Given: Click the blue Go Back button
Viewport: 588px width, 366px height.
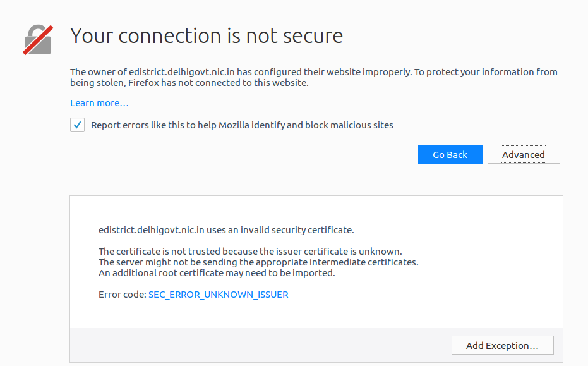Looking at the screenshot, I should (x=450, y=154).
